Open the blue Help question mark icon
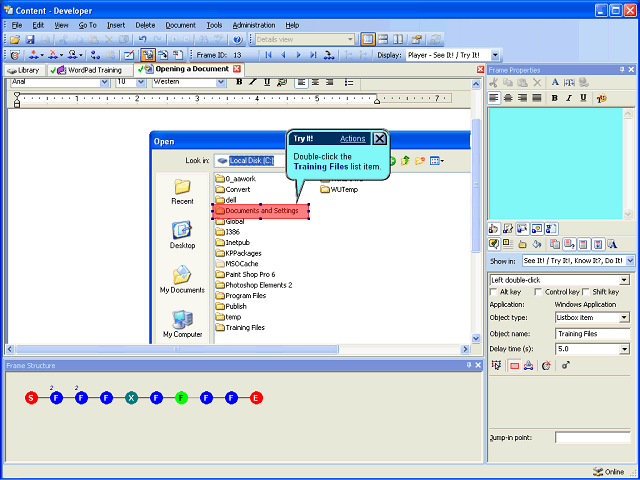Image resolution: width=640 pixels, height=480 pixels. pos(238,40)
